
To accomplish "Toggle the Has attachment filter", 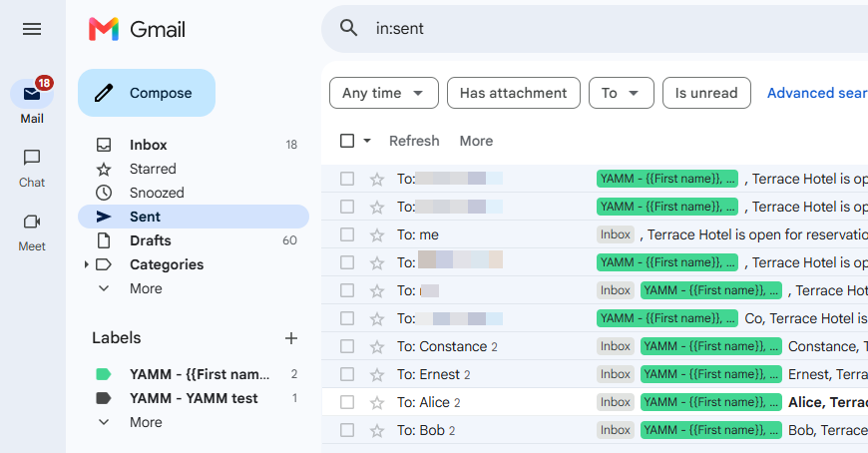I will pos(514,93).
